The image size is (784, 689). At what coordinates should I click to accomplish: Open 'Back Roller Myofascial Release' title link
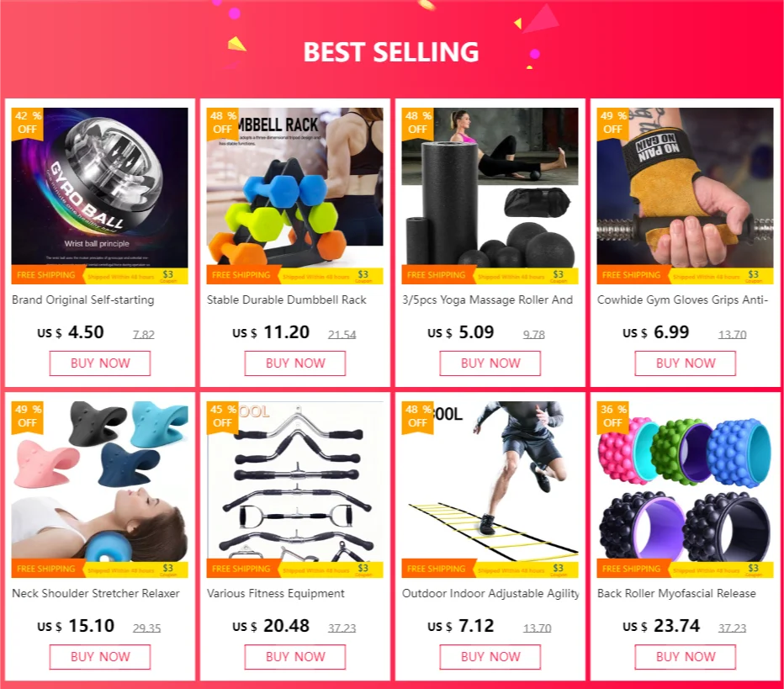(676, 593)
